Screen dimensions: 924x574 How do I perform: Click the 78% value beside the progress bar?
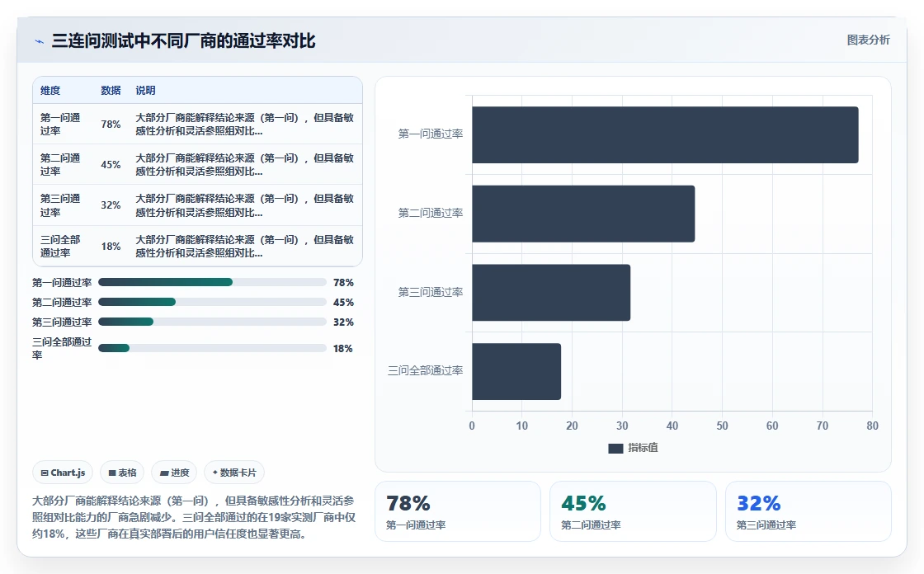pos(343,283)
